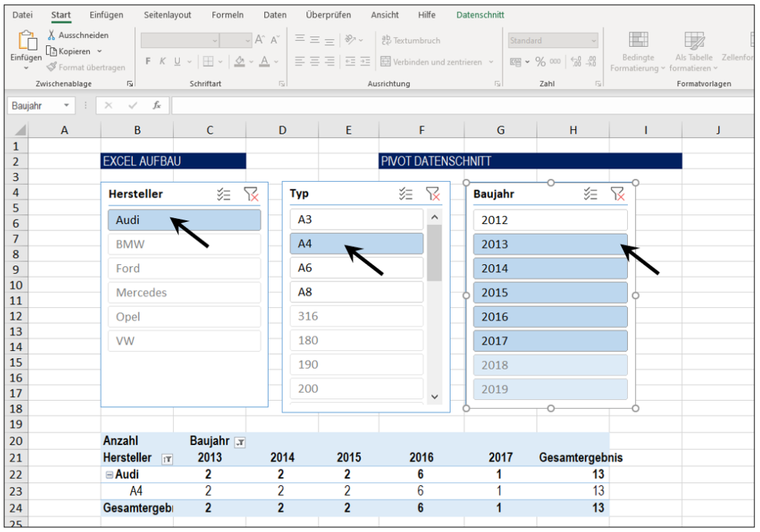Open the Standard number format dropdown
The image size is (760, 532).
click(x=594, y=41)
